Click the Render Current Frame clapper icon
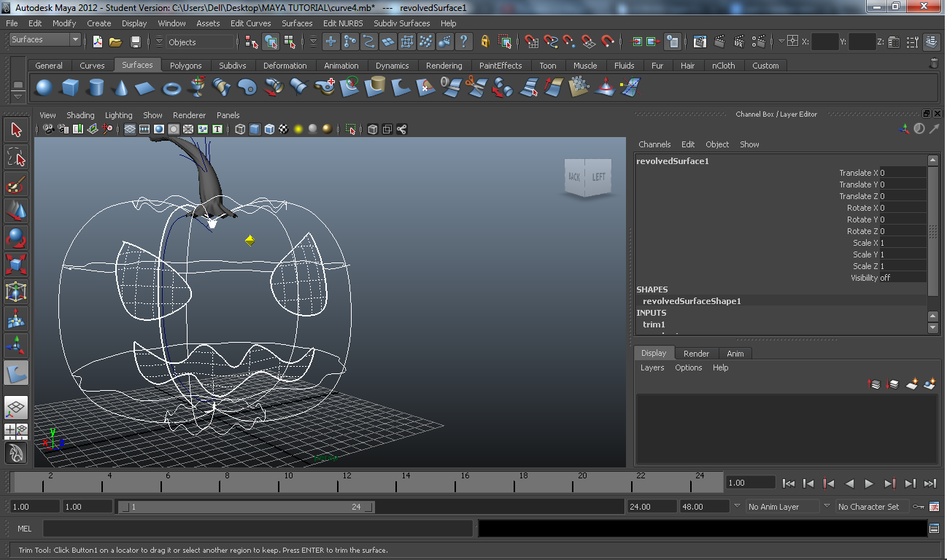The width and height of the screenshot is (947, 560). tap(719, 42)
